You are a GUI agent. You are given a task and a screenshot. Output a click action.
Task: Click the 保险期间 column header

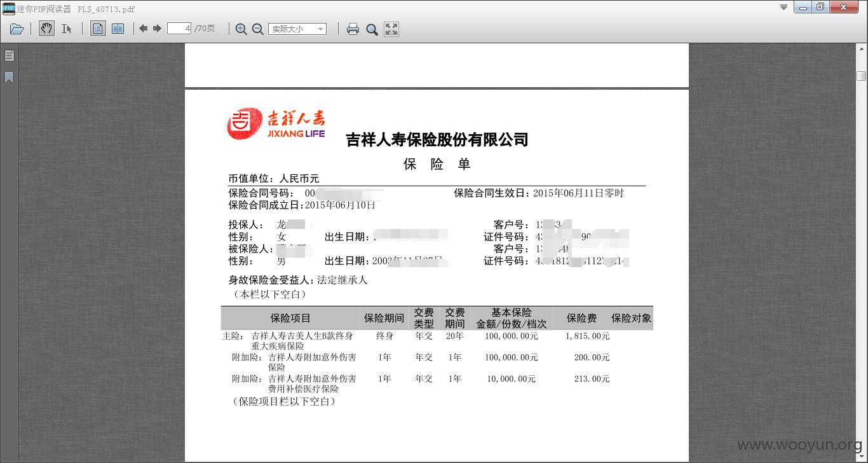(384, 318)
